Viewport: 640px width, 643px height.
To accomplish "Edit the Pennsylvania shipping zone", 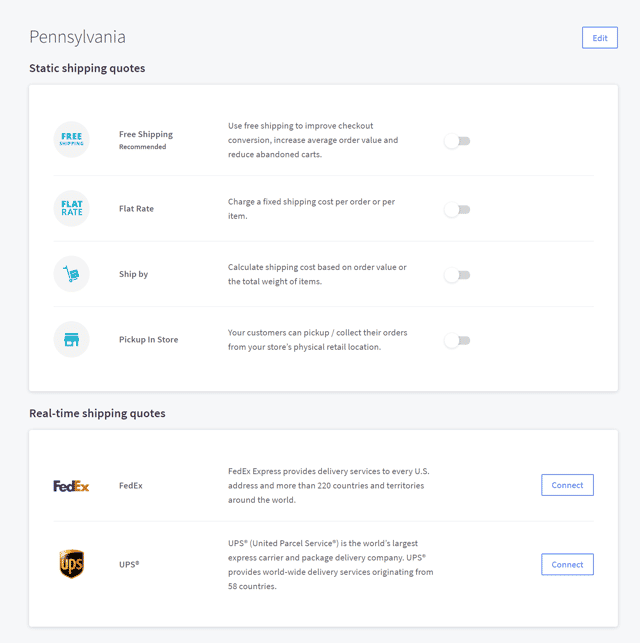I will 600,38.
